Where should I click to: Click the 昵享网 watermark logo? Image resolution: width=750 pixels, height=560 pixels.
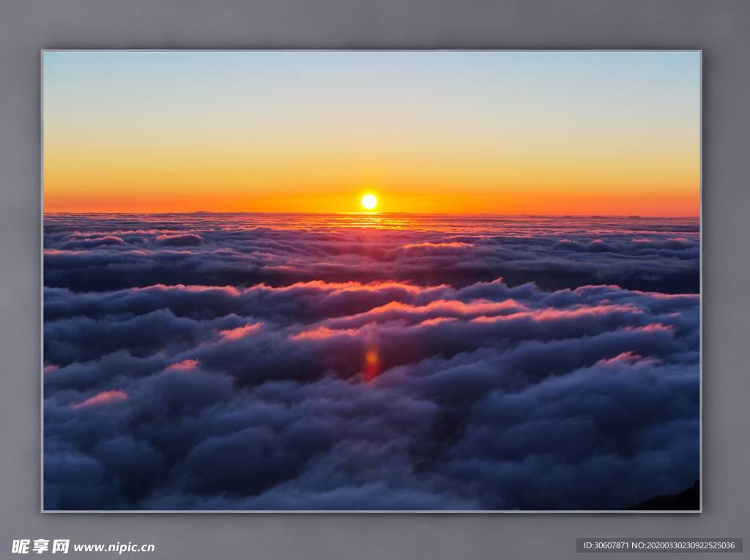(x=40, y=546)
